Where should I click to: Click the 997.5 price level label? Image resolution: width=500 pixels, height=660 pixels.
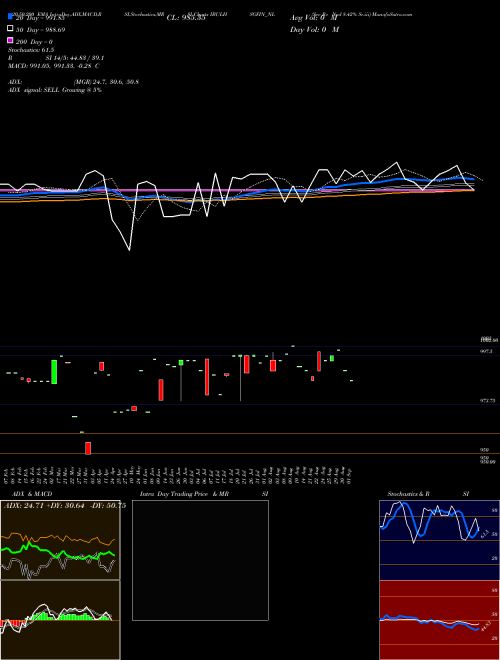[486, 351]
